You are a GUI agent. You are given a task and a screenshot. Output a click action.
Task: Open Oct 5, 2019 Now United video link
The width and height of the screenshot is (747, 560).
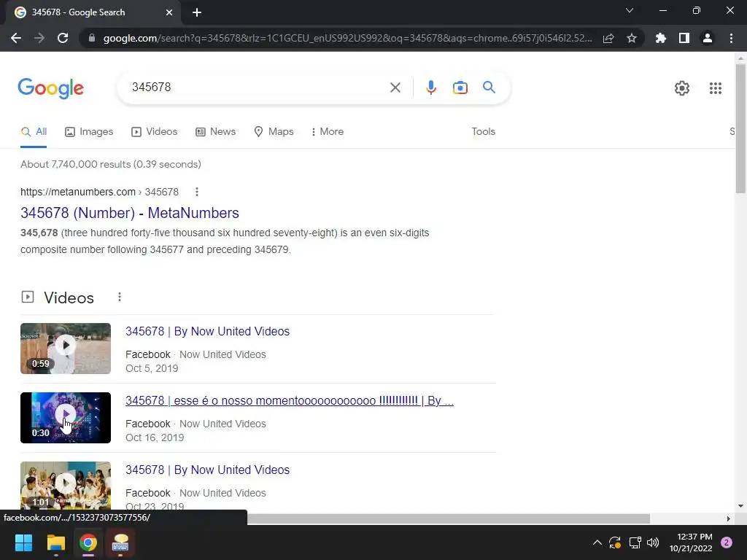pyautogui.click(x=207, y=332)
